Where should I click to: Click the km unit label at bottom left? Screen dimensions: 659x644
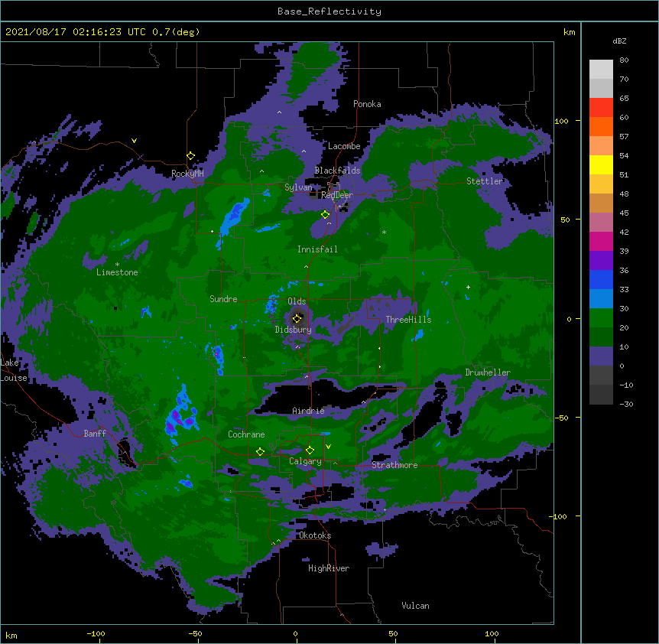(11, 635)
